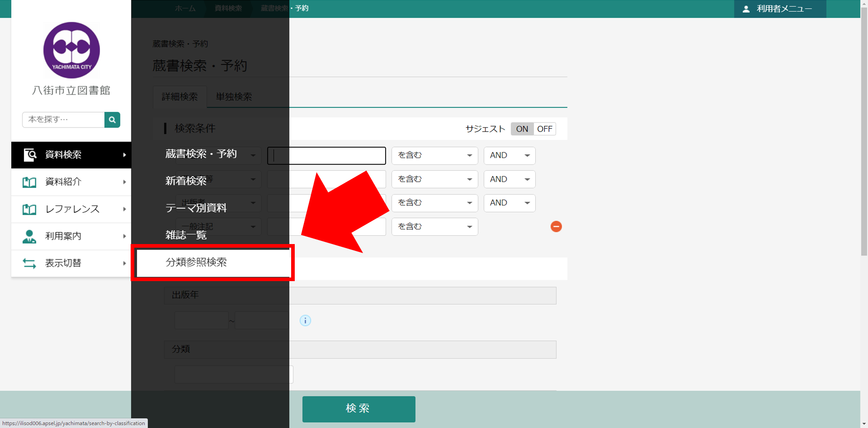Click 資料検索 breadcrumb link
Image resolution: width=868 pixels, height=428 pixels.
click(228, 9)
